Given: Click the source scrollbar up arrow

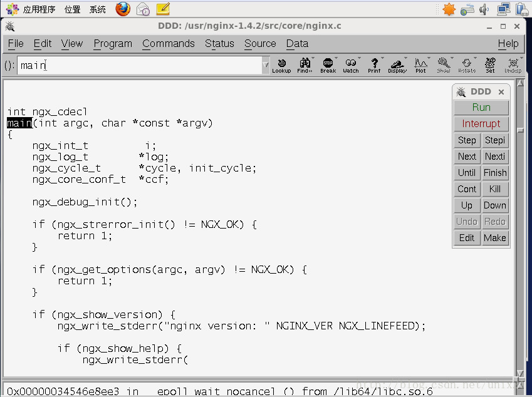Looking at the screenshot, I should click(x=520, y=83).
